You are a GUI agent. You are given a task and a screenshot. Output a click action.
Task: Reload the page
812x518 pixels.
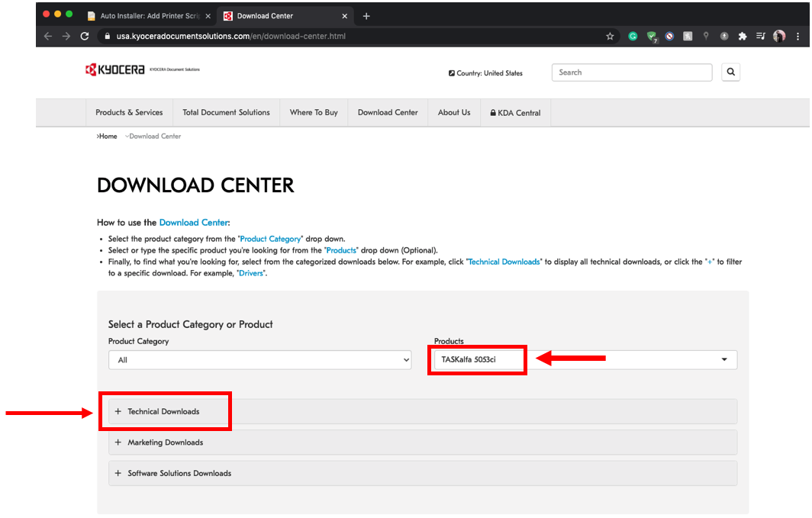click(x=85, y=36)
